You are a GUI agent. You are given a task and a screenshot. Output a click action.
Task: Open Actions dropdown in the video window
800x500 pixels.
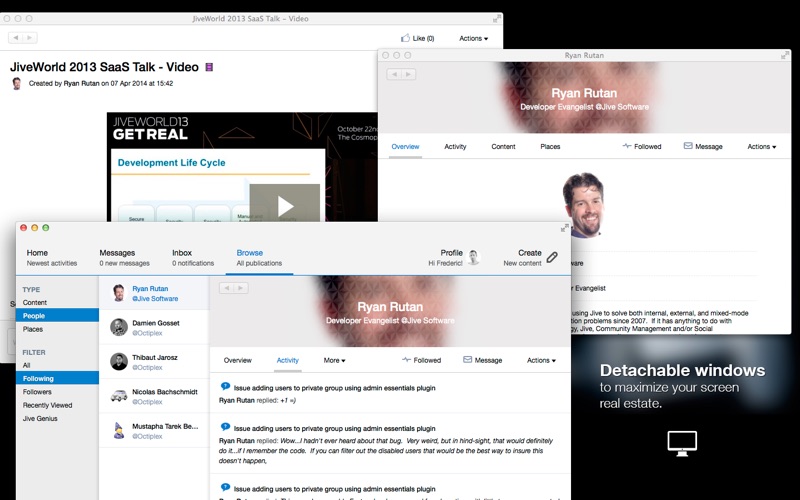pos(473,38)
